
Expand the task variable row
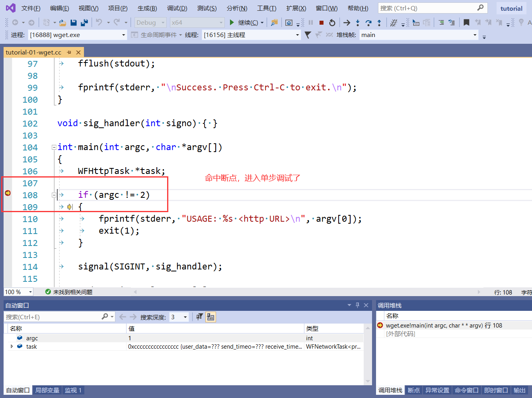tap(12, 346)
